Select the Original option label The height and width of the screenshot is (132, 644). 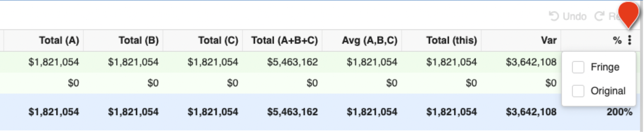pos(608,91)
